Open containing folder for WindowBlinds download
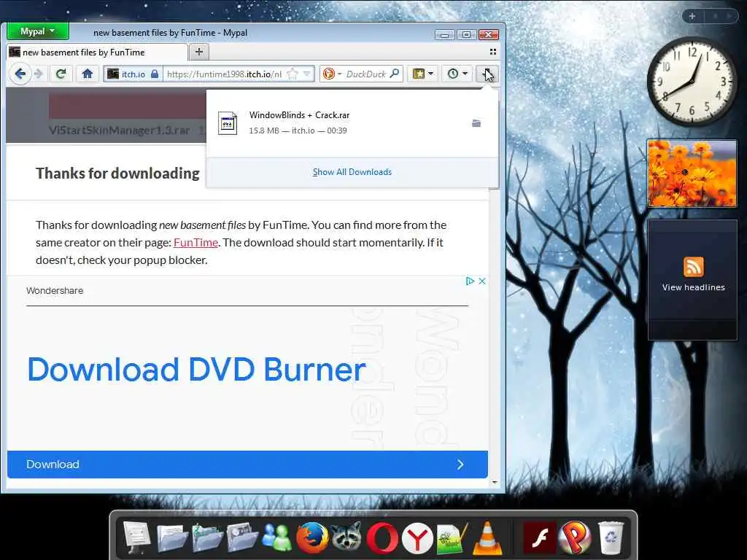 tap(476, 123)
